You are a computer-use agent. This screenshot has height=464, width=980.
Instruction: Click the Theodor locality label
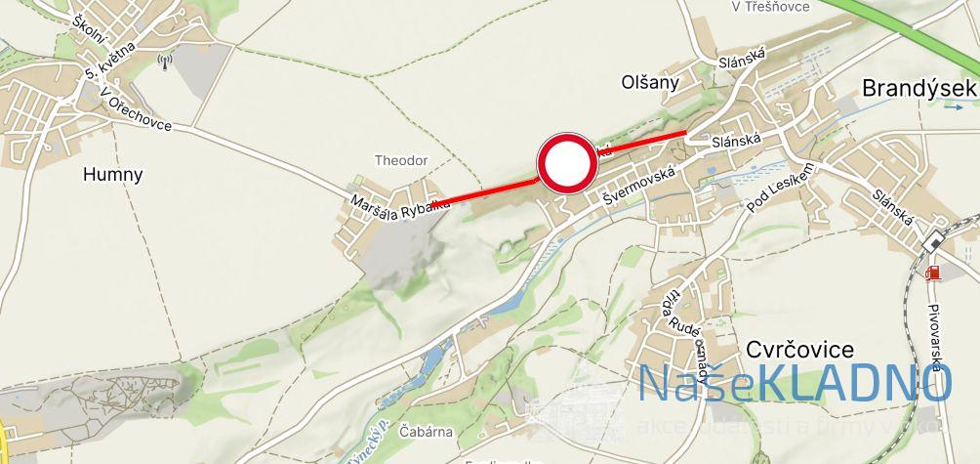click(401, 161)
